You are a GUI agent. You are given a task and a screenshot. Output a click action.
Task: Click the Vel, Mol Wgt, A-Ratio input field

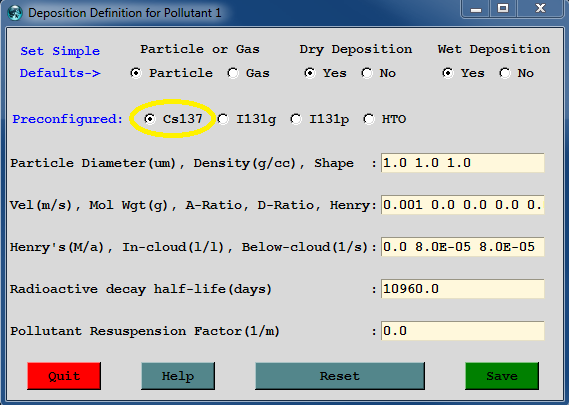[463, 205]
